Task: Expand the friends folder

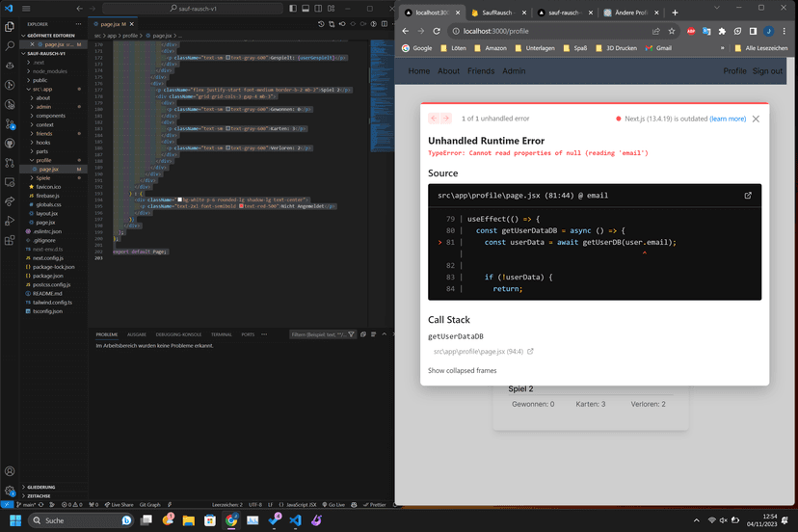Action: pyautogui.click(x=43, y=133)
